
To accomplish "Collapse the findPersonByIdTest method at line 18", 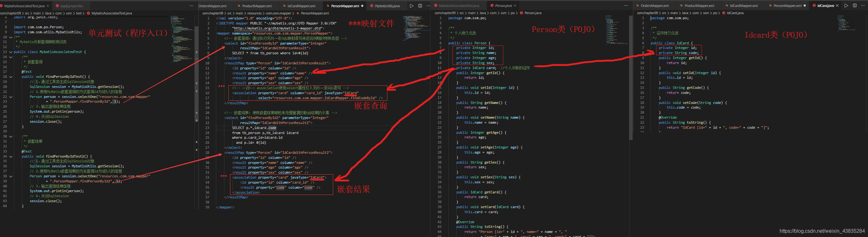I will [x=11, y=77].
